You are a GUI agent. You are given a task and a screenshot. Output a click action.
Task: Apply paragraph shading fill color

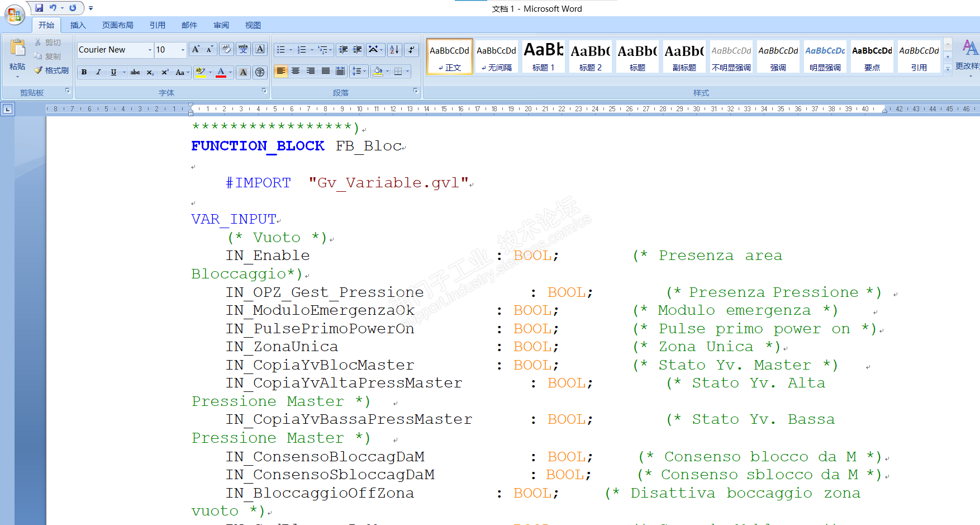click(378, 71)
